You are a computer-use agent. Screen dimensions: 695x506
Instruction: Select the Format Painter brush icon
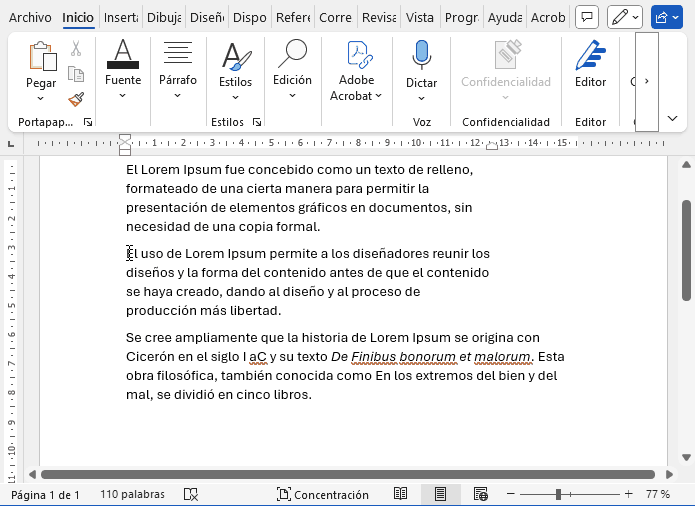[76, 99]
